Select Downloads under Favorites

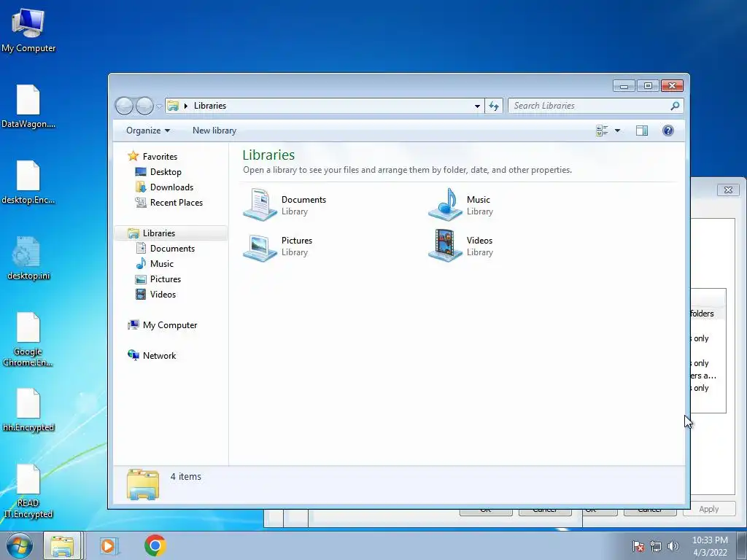point(164,187)
